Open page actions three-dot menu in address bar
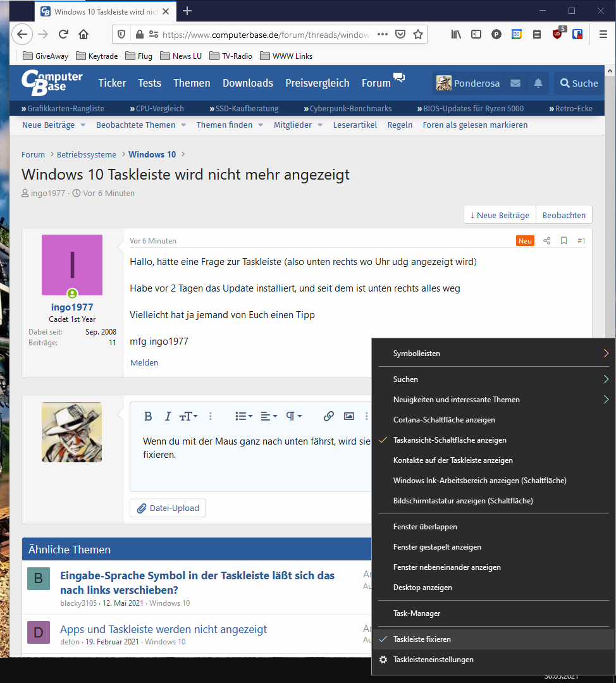 click(383, 34)
